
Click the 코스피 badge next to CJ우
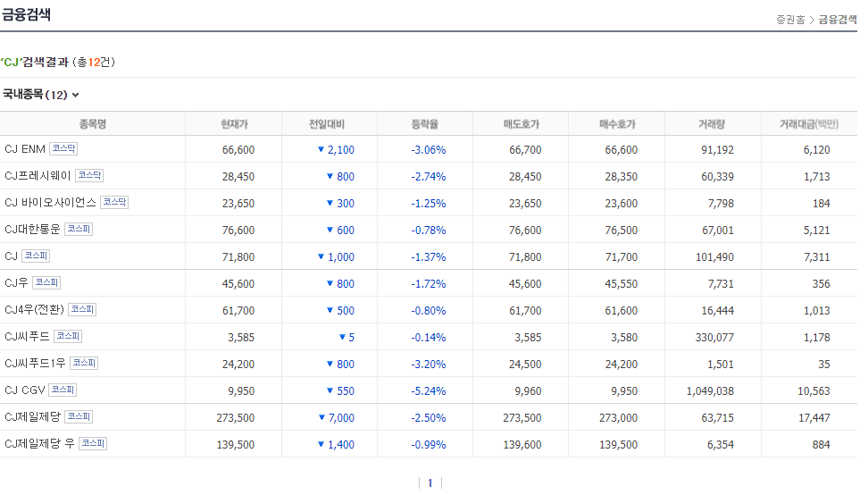pyautogui.click(x=46, y=282)
